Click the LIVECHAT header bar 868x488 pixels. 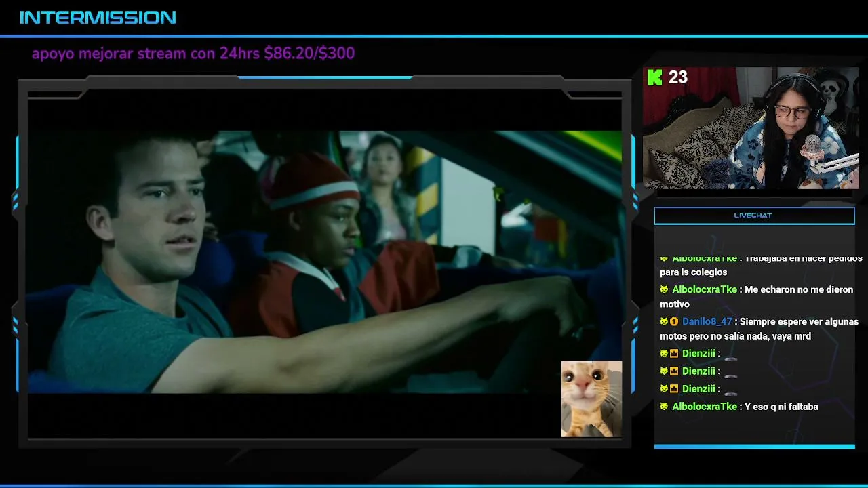pos(754,216)
